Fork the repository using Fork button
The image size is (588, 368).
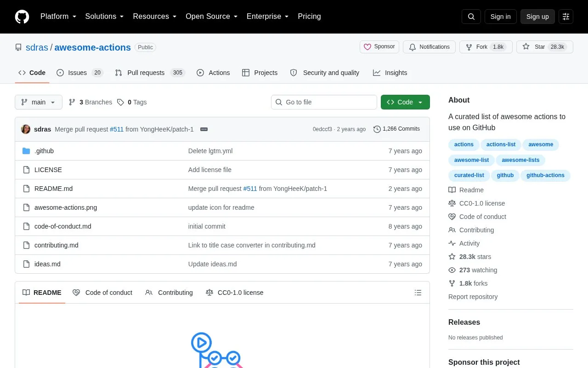pos(486,47)
